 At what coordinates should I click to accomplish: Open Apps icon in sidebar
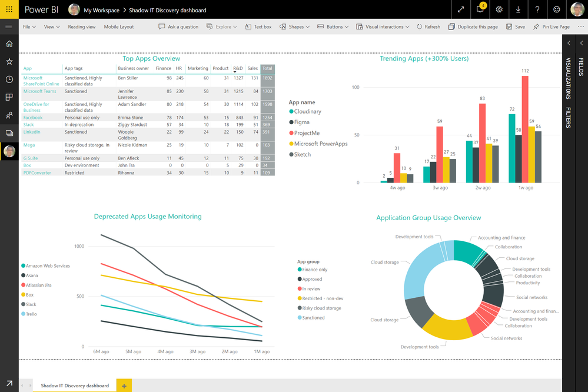pyautogui.click(x=9, y=97)
